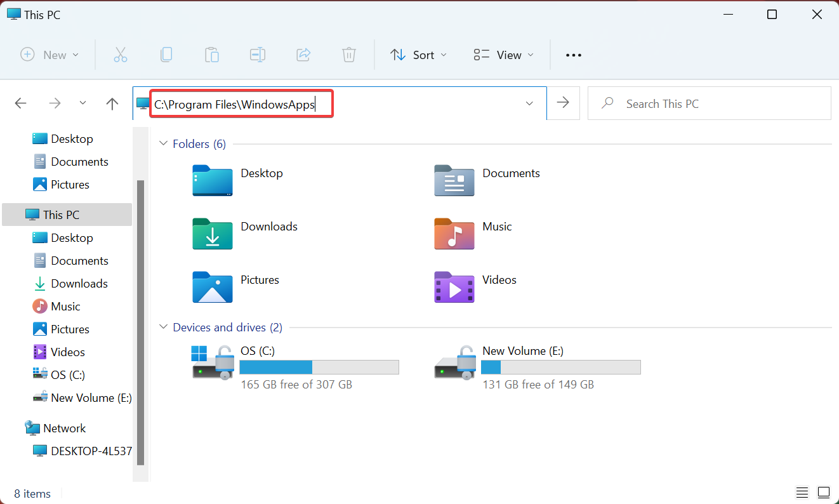839x504 pixels.
Task: Click the navigation pane vertical scrollbar
Action: (x=141, y=322)
